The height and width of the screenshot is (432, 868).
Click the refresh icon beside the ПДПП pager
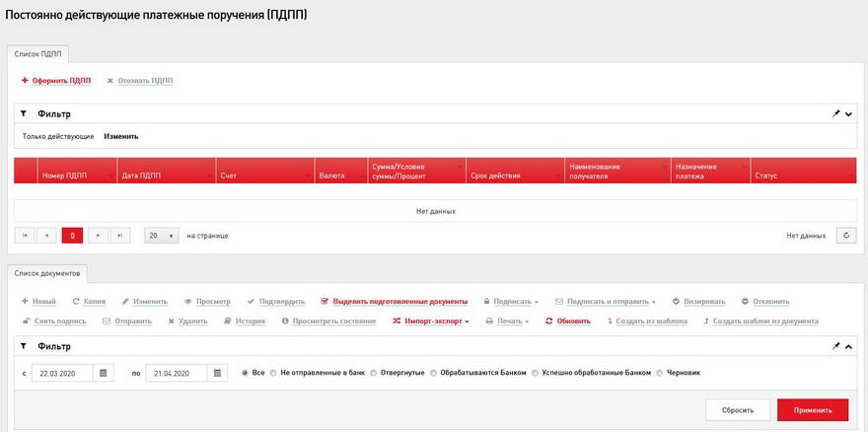[845, 236]
